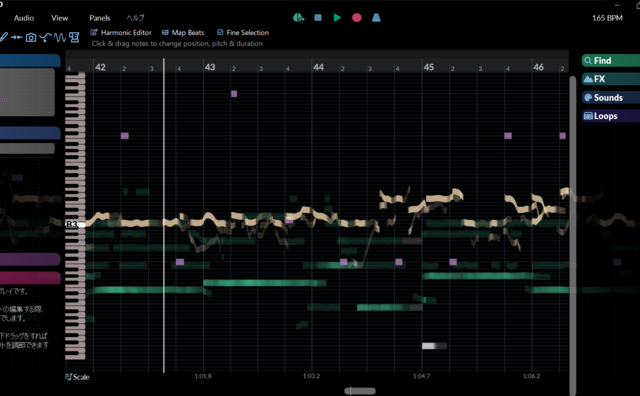Toggle the Fine Selection checkbox
The height and width of the screenshot is (396, 640).
point(243,32)
